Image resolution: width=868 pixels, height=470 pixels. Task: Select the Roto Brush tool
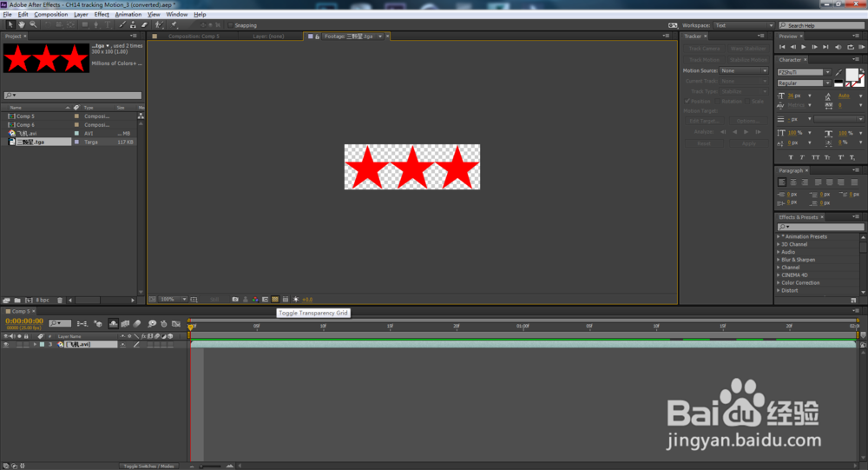[160, 25]
